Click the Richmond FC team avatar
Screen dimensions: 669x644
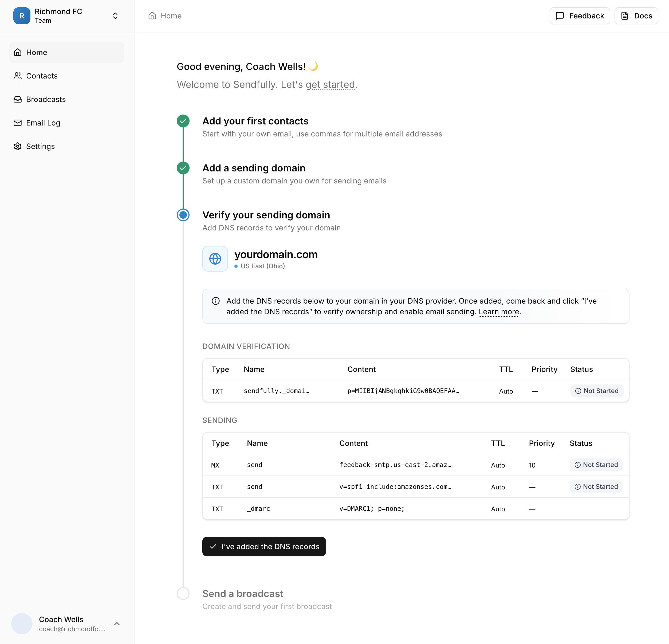coord(22,16)
